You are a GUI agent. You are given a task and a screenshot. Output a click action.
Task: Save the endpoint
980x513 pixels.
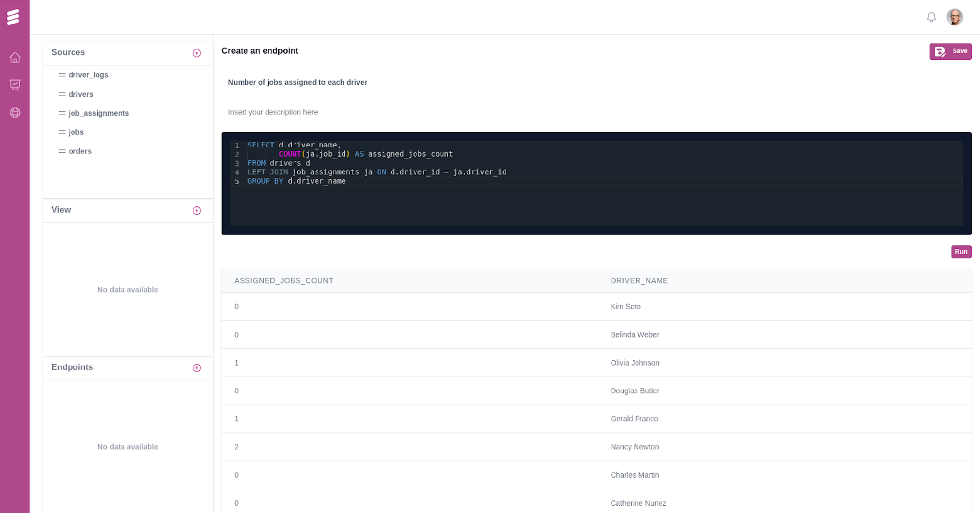tap(950, 51)
